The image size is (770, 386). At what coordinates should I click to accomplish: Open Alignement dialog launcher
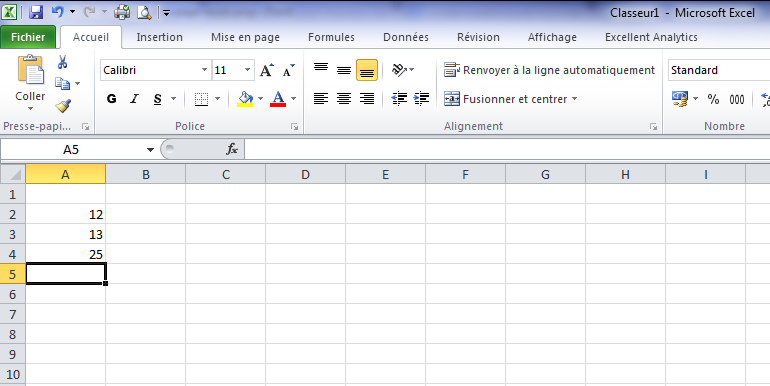(x=654, y=127)
